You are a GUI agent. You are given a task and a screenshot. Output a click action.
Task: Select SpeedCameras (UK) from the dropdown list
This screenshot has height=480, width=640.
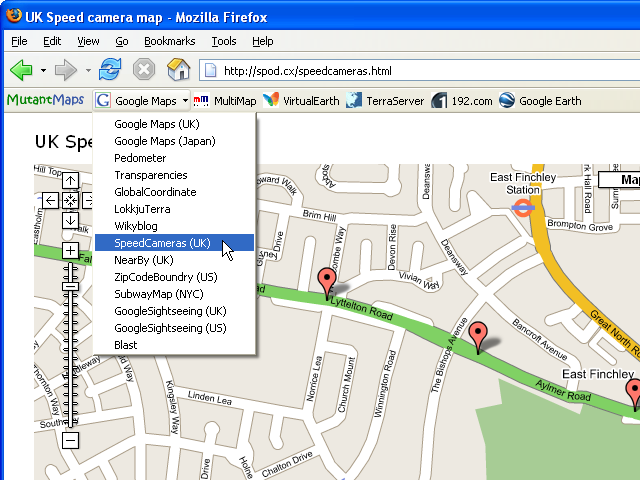[x=162, y=243]
